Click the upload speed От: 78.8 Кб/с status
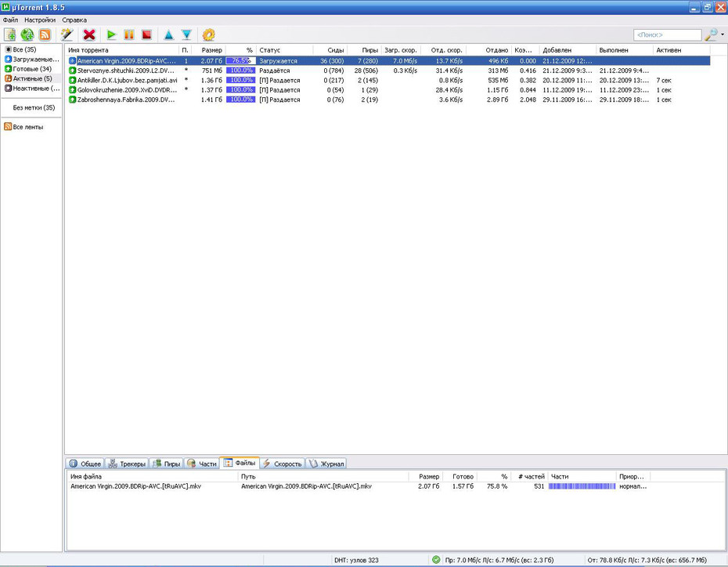This screenshot has width=728, height=567. point(647,560)
